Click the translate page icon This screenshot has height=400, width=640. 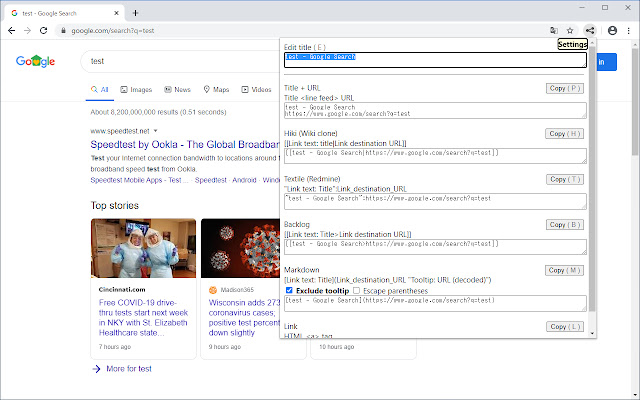(x=552, y=31)
